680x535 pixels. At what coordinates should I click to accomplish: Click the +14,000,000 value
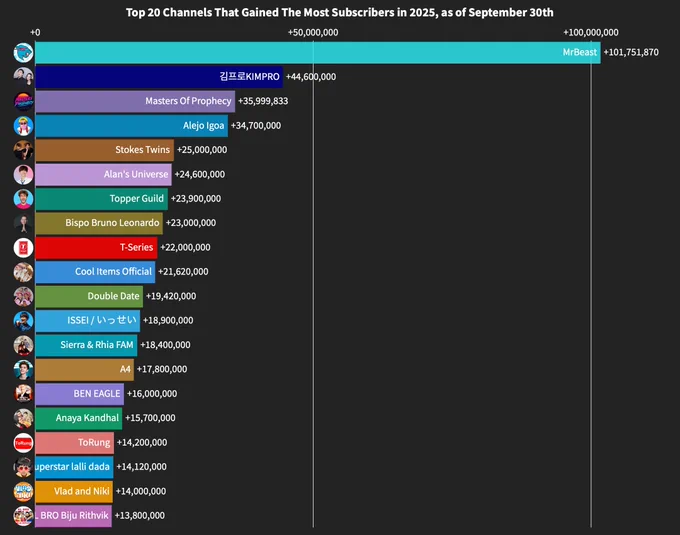pyautogui.click(x=141, y=491)
